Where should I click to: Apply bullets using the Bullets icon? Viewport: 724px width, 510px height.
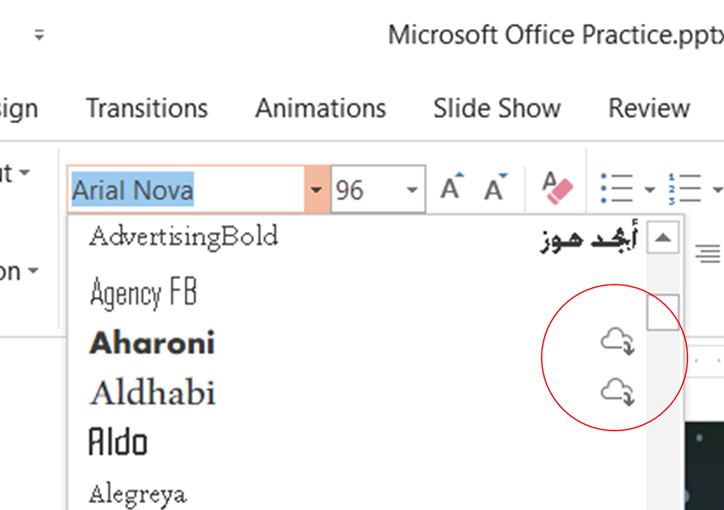[x=617, y=188]
